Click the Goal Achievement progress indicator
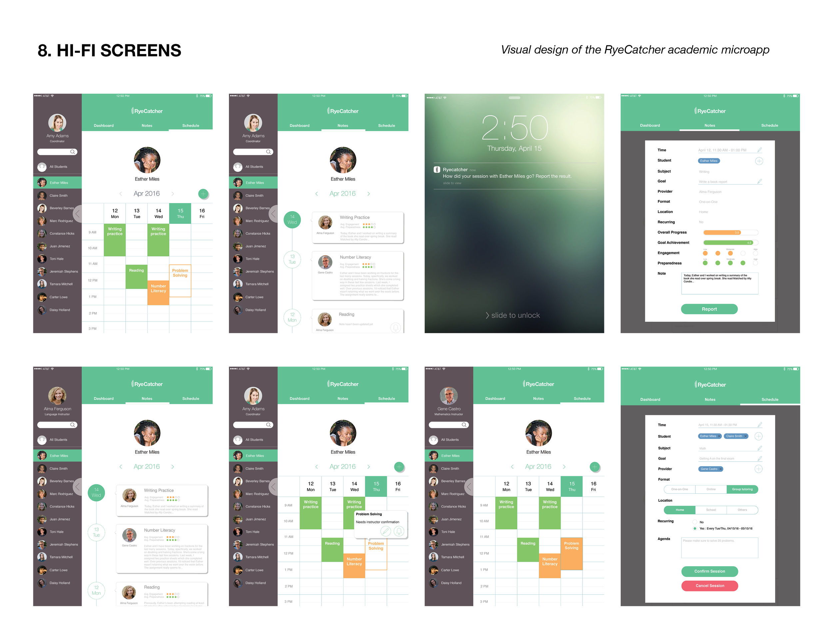Image resolution: width=833 pixels, height=644 pixels. tap(730, 243)
